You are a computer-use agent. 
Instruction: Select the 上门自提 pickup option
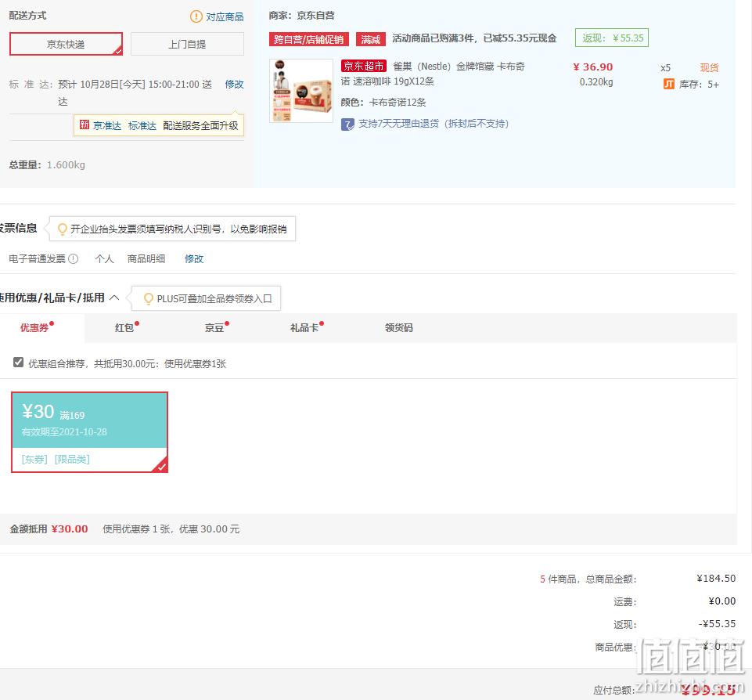click(187, 44)
